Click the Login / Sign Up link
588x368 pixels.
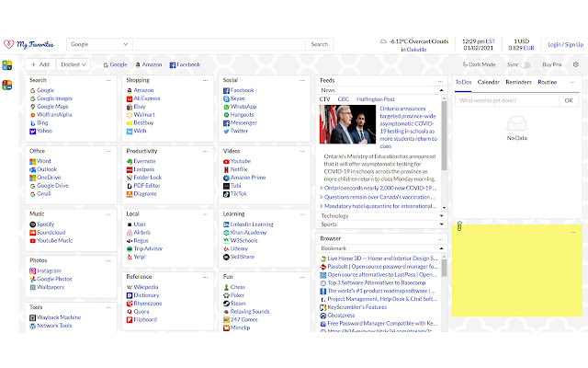click(566, 45)
